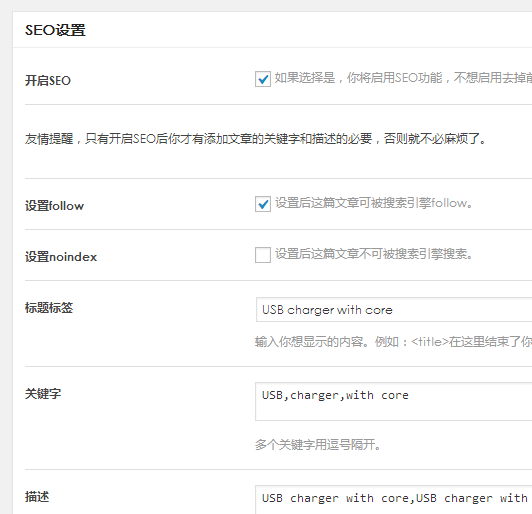Uncheck the 开启SEO checkbox
The width and height of the screenshot is (532, 514).
[263, 79]
